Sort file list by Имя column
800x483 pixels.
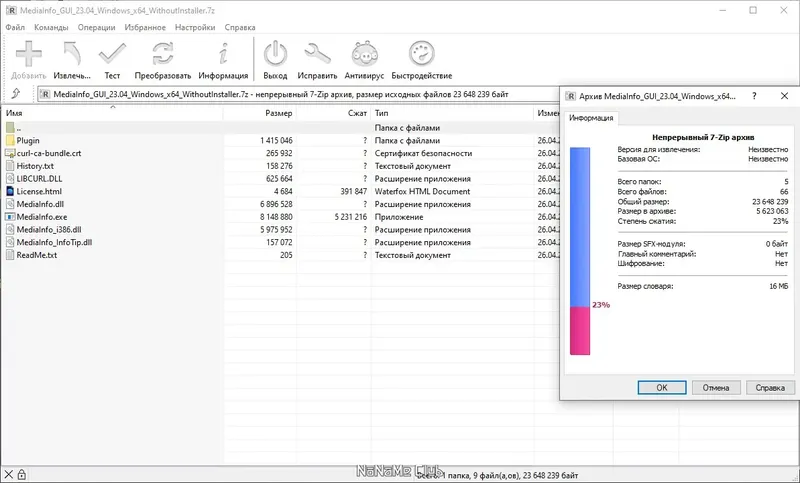[x=112, y=113]
